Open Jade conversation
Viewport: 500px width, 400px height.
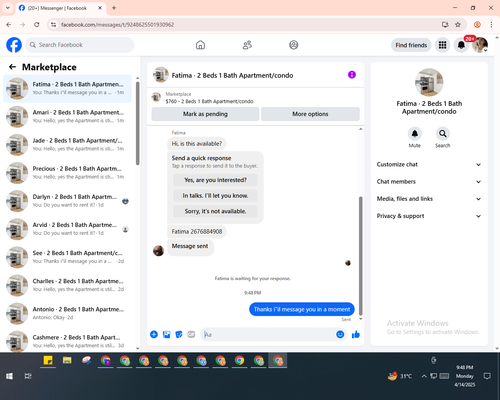pos(67,145)
